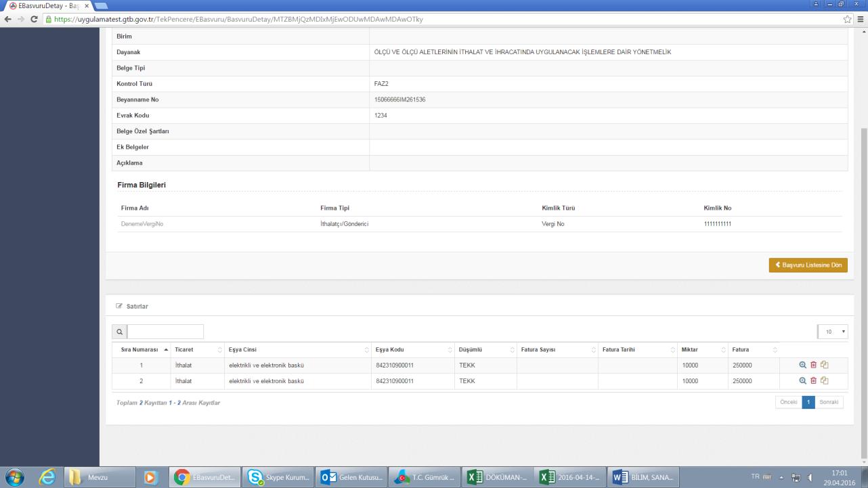Sort by Ticaret column
The image size is (868, 488).
coord(198,350)
